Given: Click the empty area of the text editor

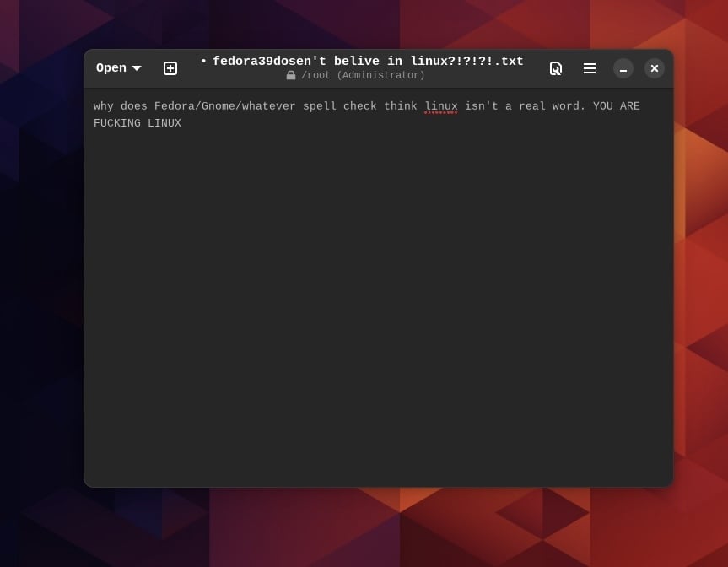Looking at the screenshot, I should 378,321.
